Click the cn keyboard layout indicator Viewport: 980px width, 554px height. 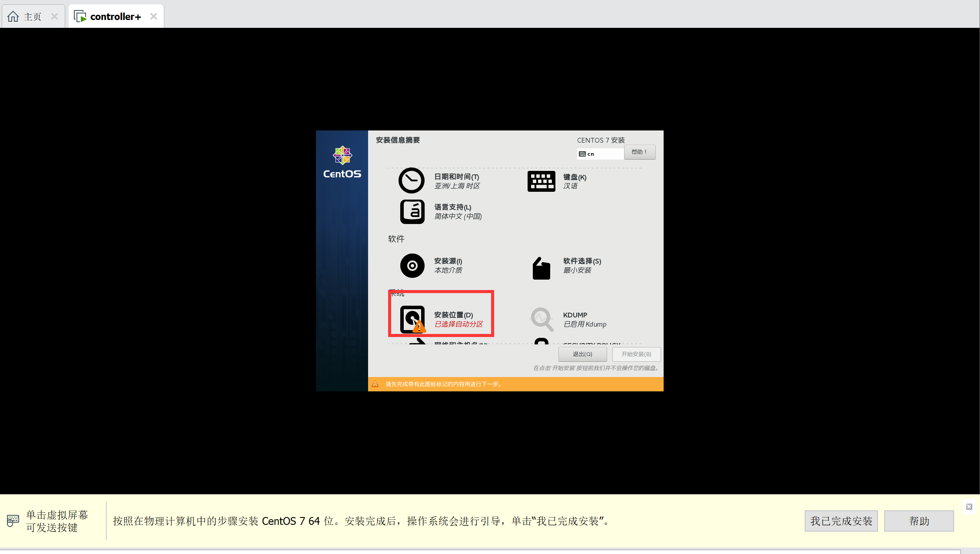[x=600, y=154]
